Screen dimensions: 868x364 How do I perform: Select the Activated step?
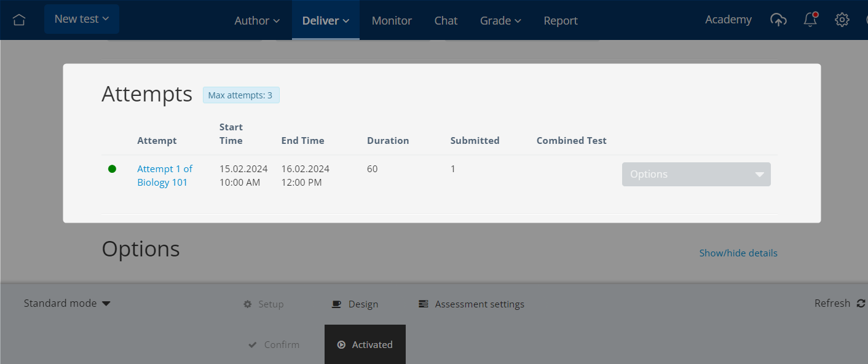pyautogui.click(x=365, y=344)
